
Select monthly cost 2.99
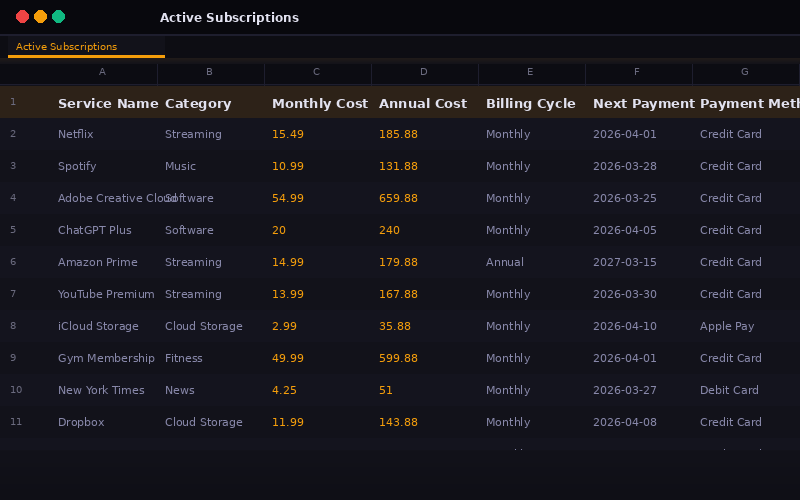(x=318, y=326)
